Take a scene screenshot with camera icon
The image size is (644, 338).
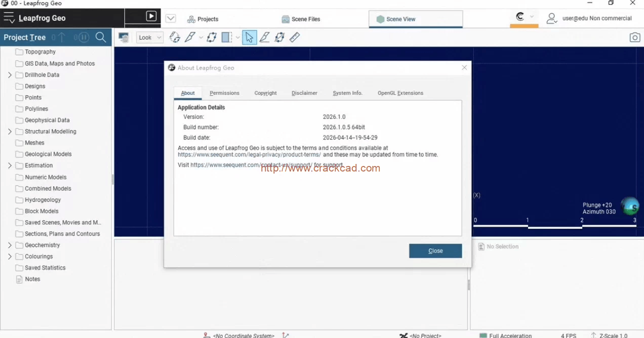(635, 37)
